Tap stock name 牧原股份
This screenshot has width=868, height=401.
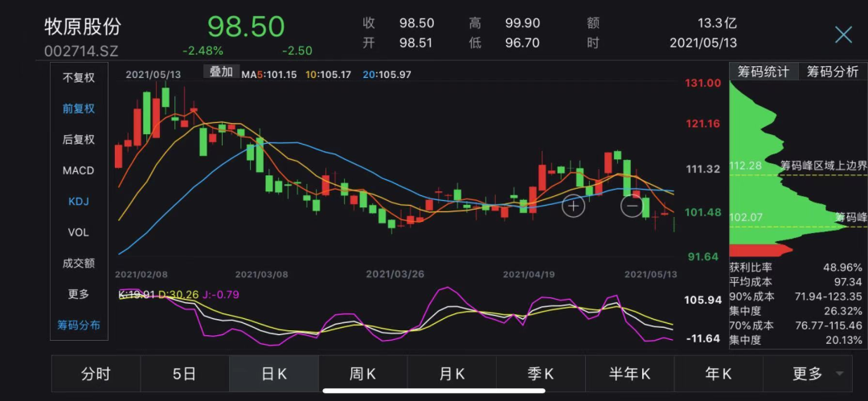[x=83, y=26]
